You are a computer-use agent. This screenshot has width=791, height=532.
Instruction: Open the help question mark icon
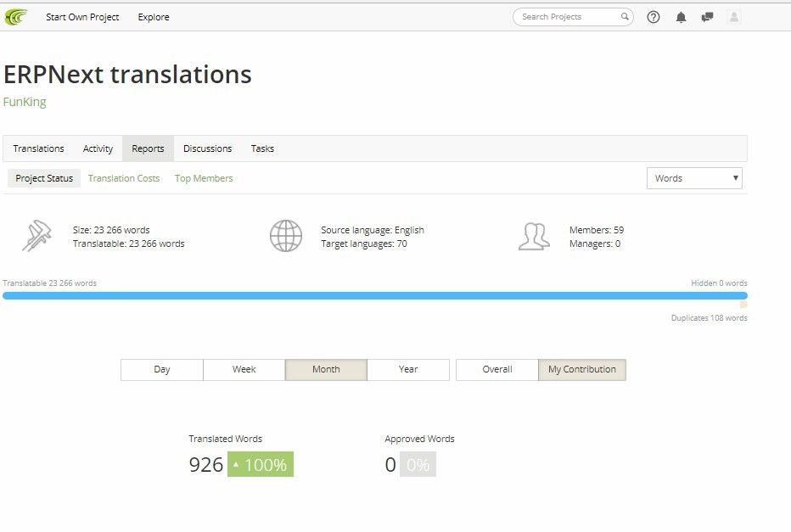coord(654,17)
